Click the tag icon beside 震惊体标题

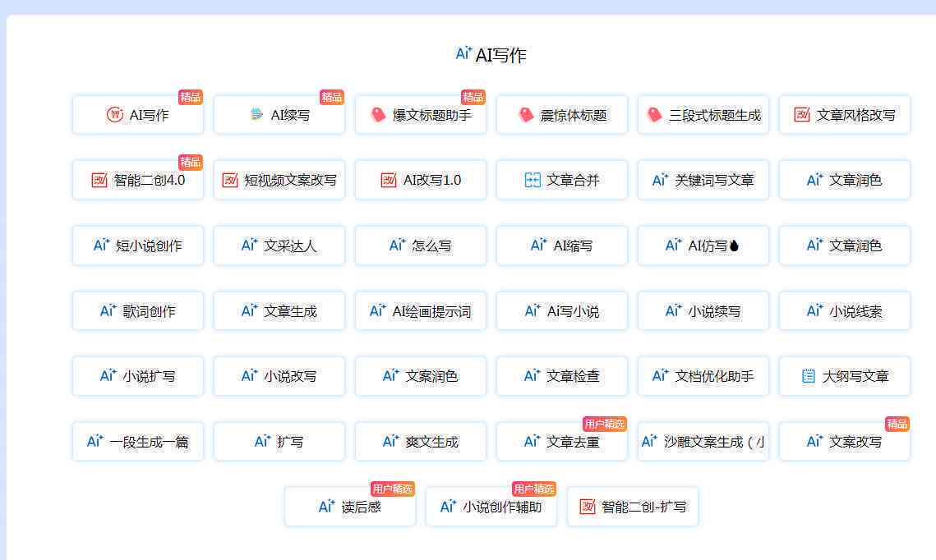click(x=526, y=114)
